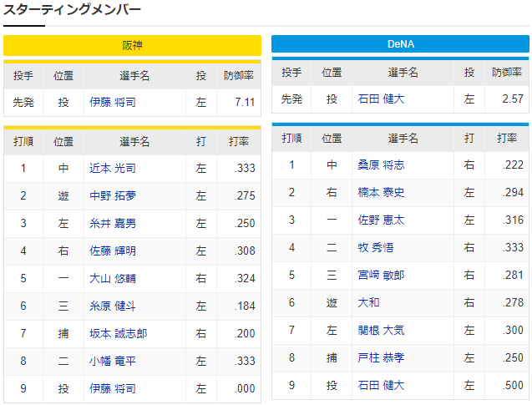
Task: Click batting average .275 for 中野 拓夢
Action: 245,195
